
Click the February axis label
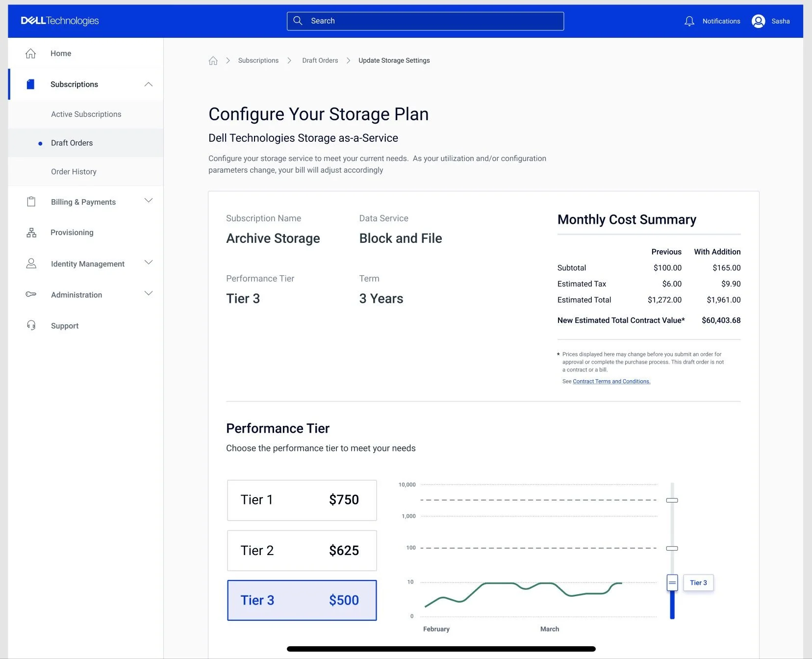click(x=436, y=629)
